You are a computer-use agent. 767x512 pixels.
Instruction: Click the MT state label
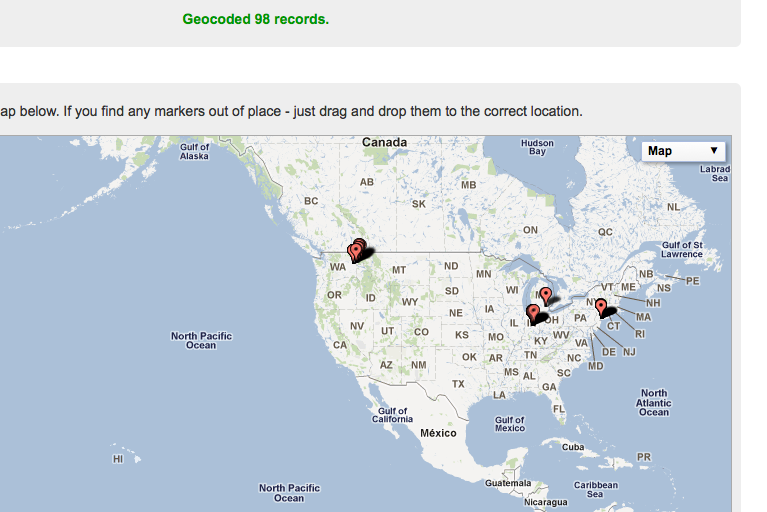pos(399,270)
